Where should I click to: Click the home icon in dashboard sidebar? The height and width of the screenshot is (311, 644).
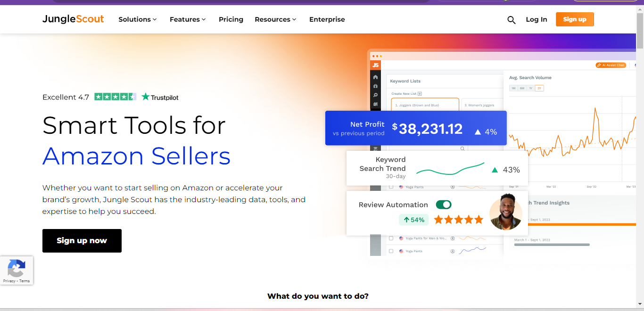pyautogui.click(x=375, y=77)
